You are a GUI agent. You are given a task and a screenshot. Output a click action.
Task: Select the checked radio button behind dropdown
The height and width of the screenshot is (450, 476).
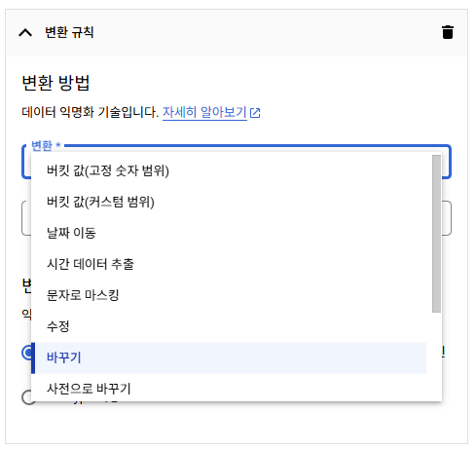tap(26, 353)
